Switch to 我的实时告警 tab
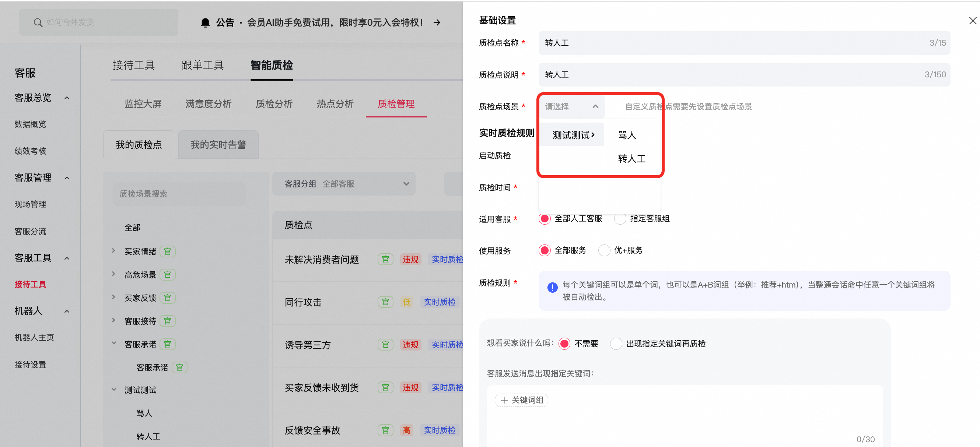Viewport: 980px width, 447px height. click(x=218, y=145)
